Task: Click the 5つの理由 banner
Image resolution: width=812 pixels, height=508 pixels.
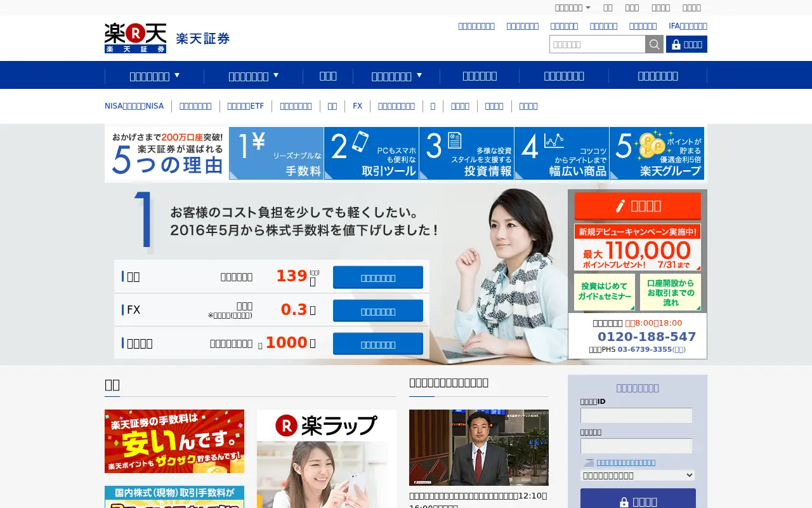Action: [167, 153]
